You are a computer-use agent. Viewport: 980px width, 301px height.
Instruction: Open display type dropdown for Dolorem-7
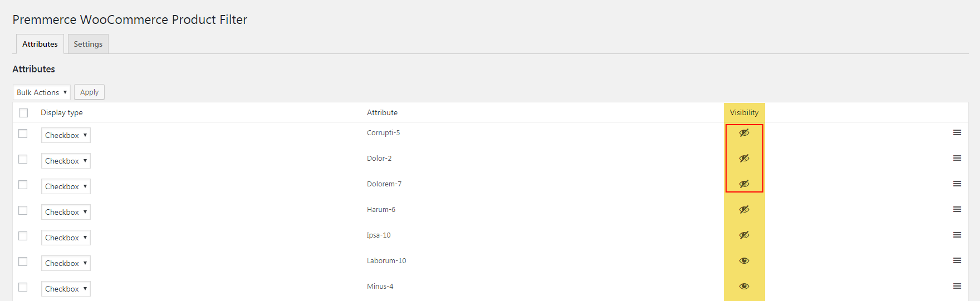[66, 186]
